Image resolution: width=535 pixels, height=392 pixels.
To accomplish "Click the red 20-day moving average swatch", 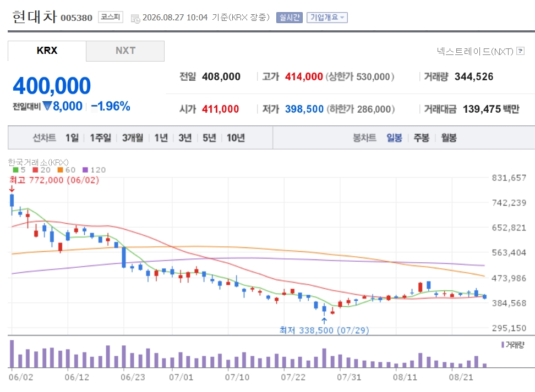I will [35, 170].
